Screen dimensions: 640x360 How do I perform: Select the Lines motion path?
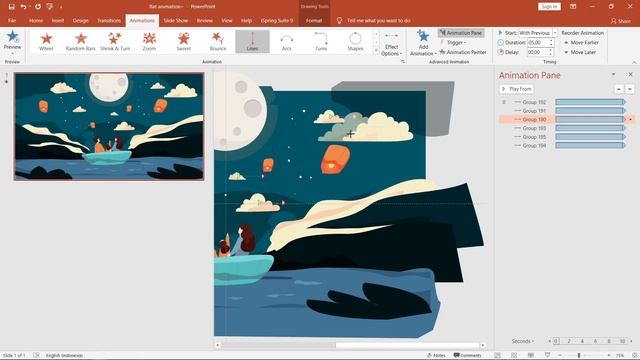(x=252, y=42)
